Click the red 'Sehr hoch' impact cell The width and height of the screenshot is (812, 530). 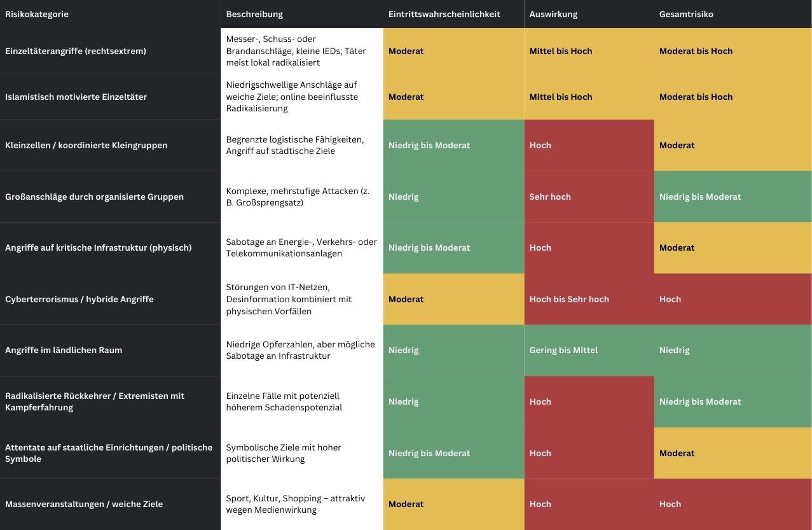point(550,197)
